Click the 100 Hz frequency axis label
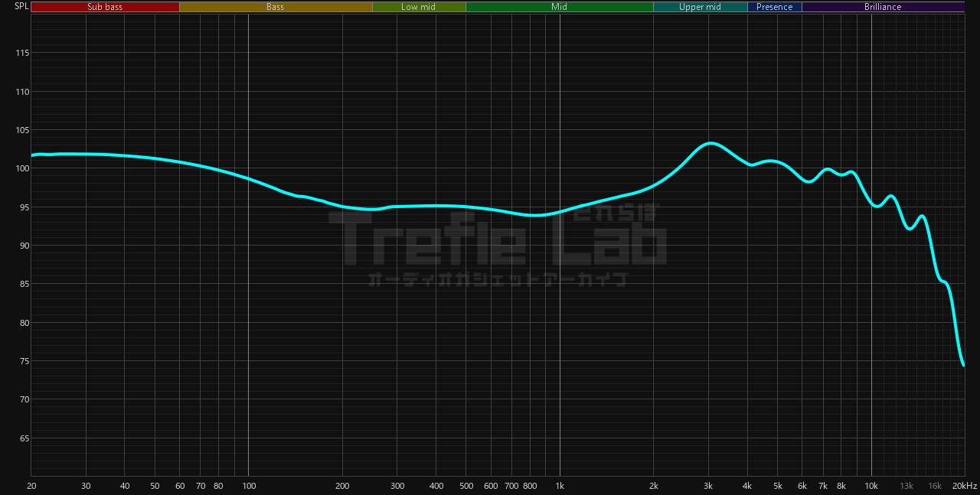980x495 pixels. click(x=249, y=486)
